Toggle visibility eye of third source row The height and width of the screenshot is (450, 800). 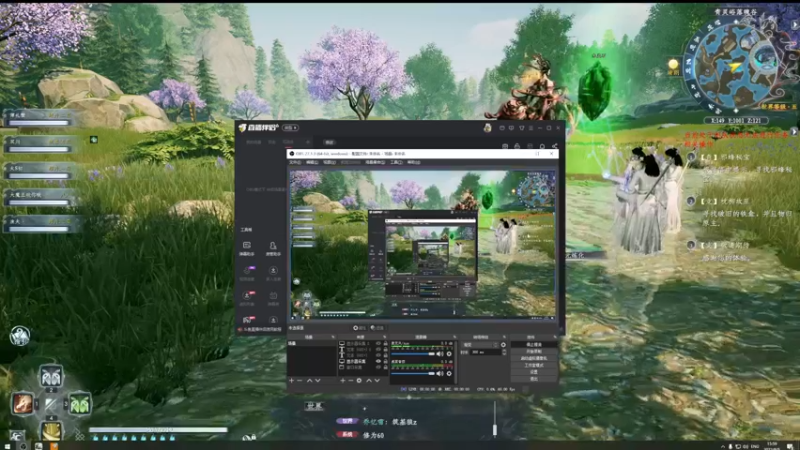click(x=378, y=355)
